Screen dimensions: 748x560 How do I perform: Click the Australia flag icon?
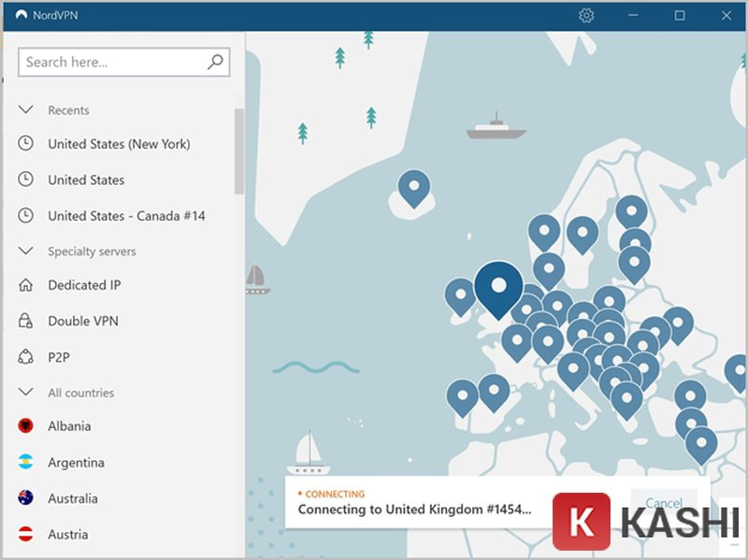(25, 498)
